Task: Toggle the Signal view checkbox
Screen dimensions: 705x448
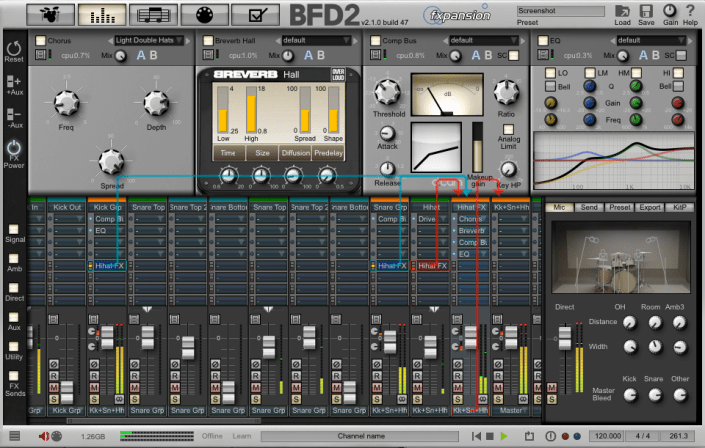Action: pos(13,231)
